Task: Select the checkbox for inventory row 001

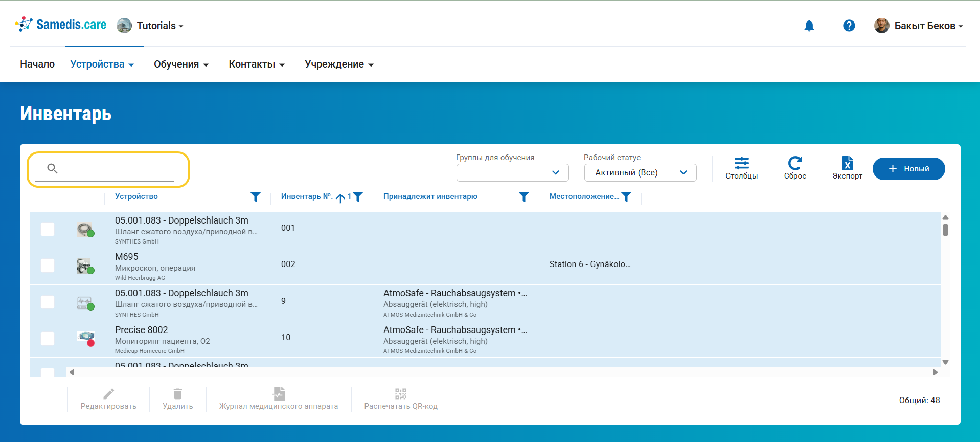Action: (x=48, y=229)
